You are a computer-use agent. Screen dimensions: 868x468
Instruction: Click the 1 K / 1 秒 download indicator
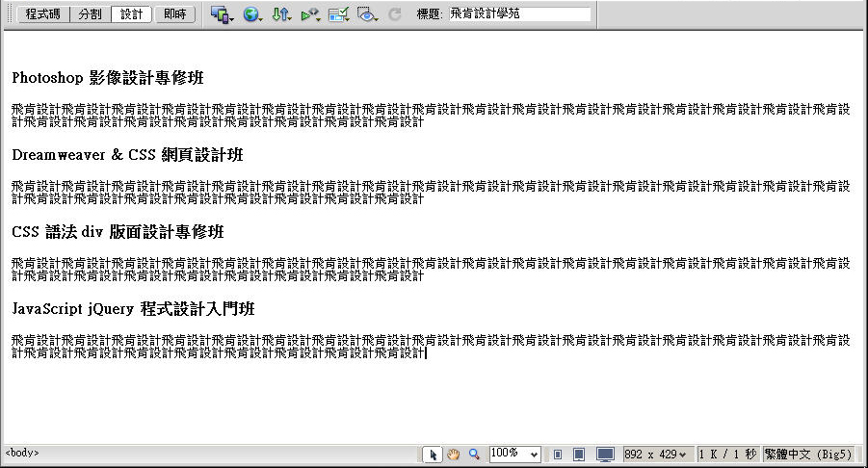tap(727, 455)
